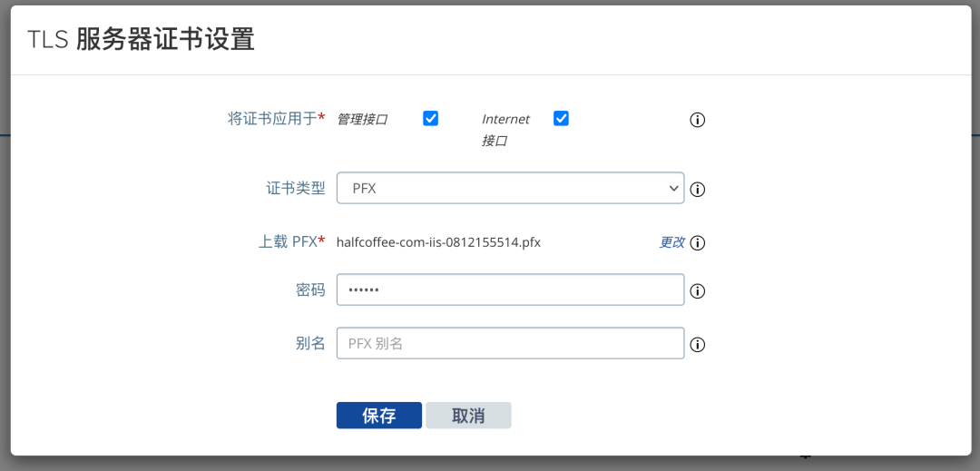The height and width of the screenshot is (471, 980).
Task: Click the TLS 服务器证书设置 title
Action: [142, 41]
